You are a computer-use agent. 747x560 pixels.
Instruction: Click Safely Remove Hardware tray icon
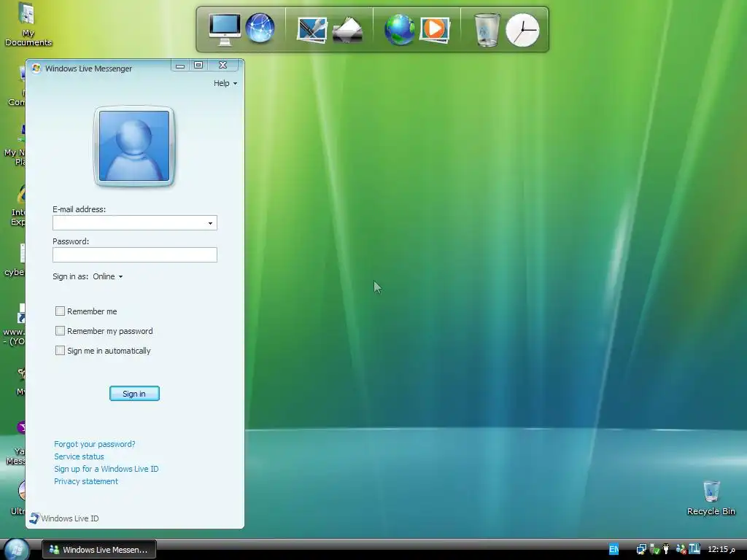coord(654,550)
